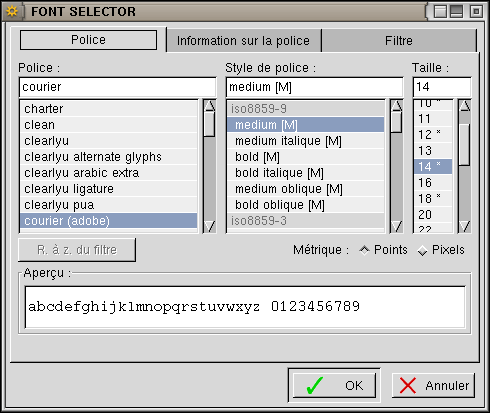Open the Filtre tab
Image resolution: width=490 pixels, height=413 pixels.
click(x=399, y=41)
